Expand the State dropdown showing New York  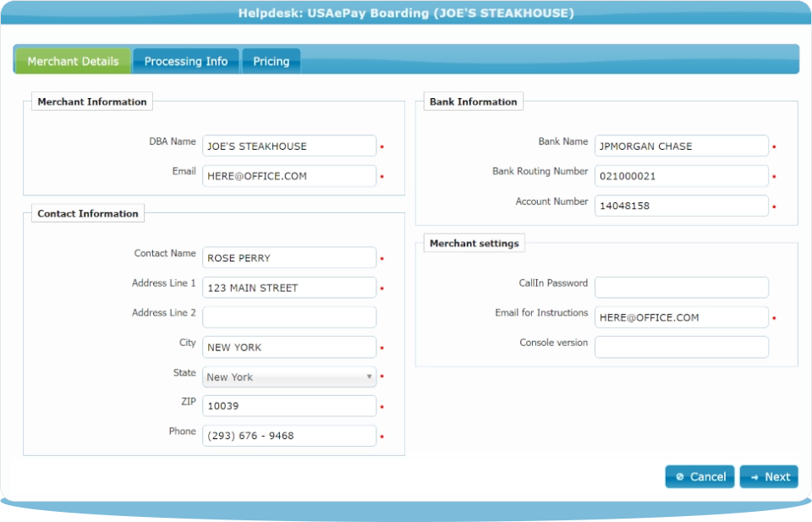289,377
